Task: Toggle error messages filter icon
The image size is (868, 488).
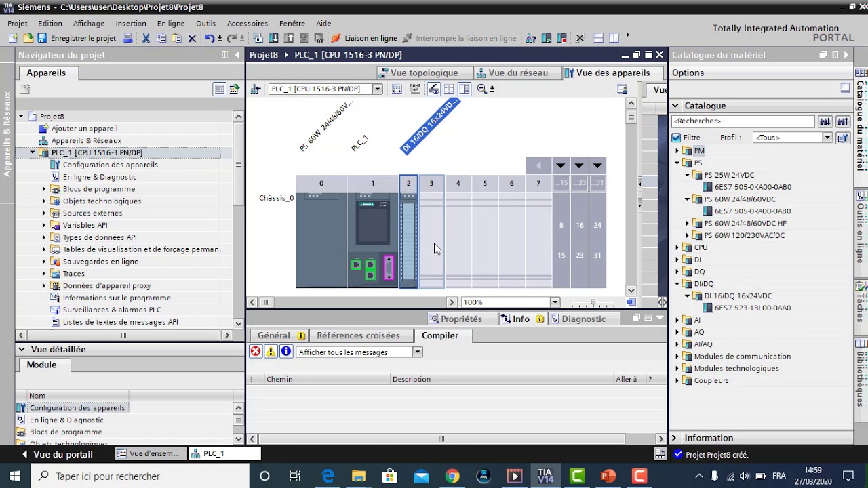Action: [256, 351]
